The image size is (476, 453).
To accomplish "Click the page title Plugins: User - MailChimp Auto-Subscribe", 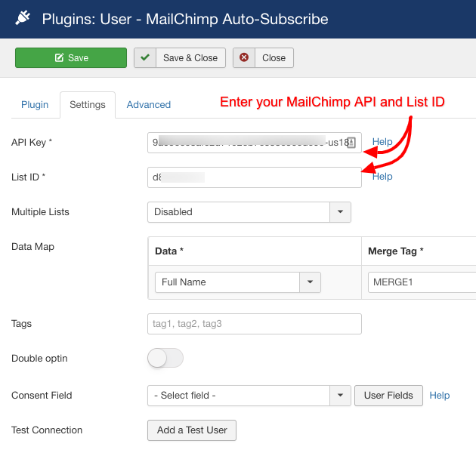I will (x=185, y=19).
